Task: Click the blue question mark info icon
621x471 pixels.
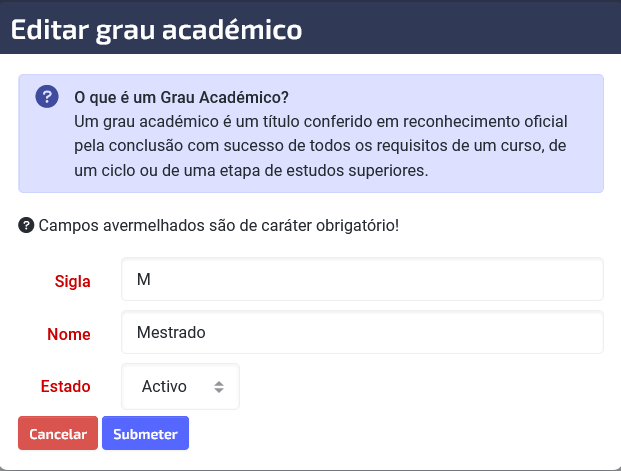Action: point(47,97)
